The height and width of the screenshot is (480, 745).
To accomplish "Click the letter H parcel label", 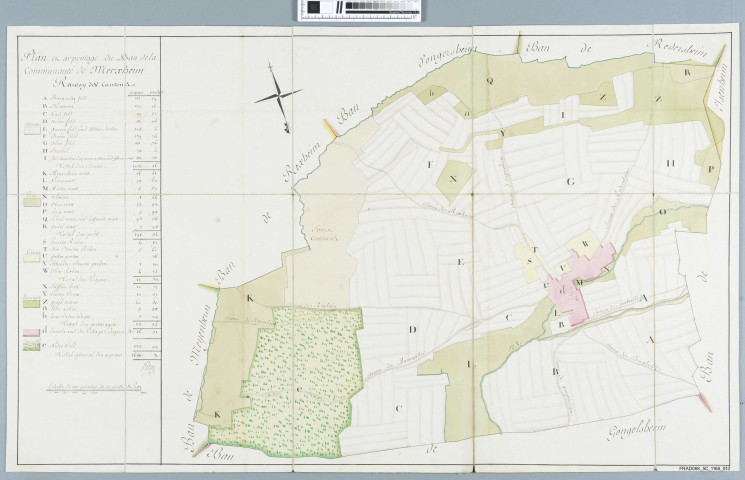I will point(672,162).
